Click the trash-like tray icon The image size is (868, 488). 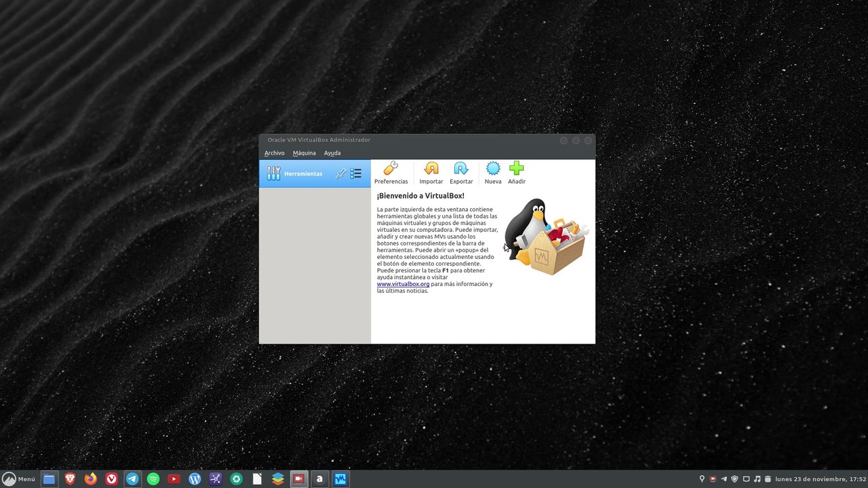[x=768, y=479]
